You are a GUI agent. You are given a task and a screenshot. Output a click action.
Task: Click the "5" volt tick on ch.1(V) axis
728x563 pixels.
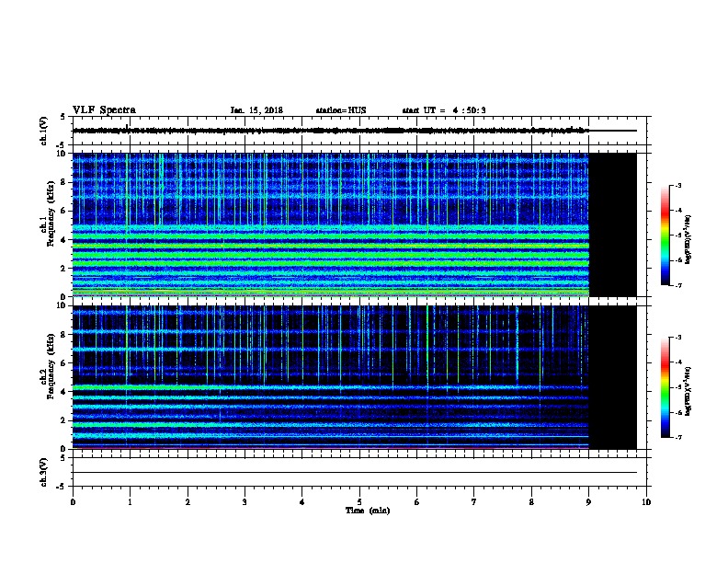point(64,117)
